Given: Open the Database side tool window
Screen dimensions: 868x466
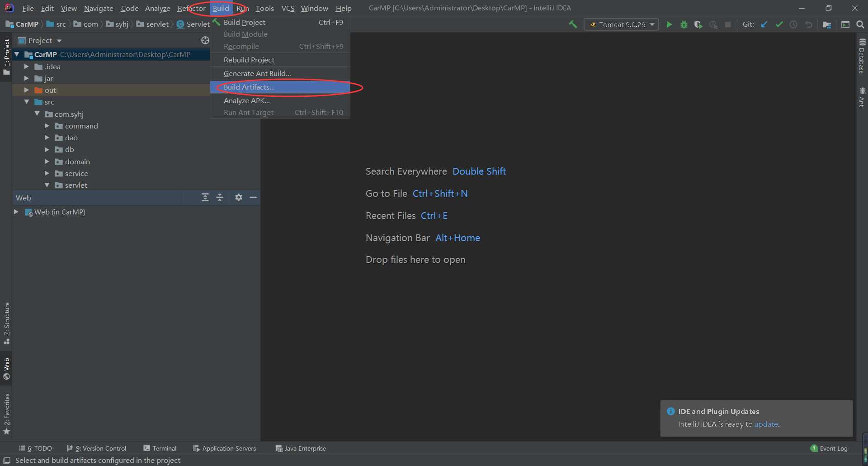Looking at the screenshot, I should (x=862, y=57).
